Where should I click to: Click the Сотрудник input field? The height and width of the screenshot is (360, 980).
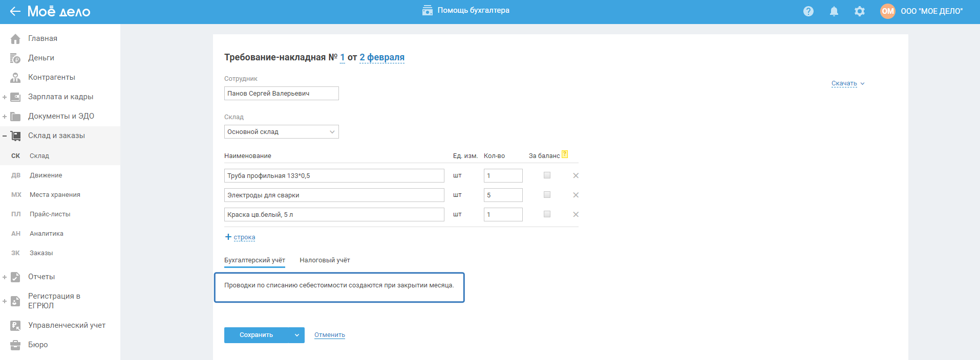click(281, 94)
